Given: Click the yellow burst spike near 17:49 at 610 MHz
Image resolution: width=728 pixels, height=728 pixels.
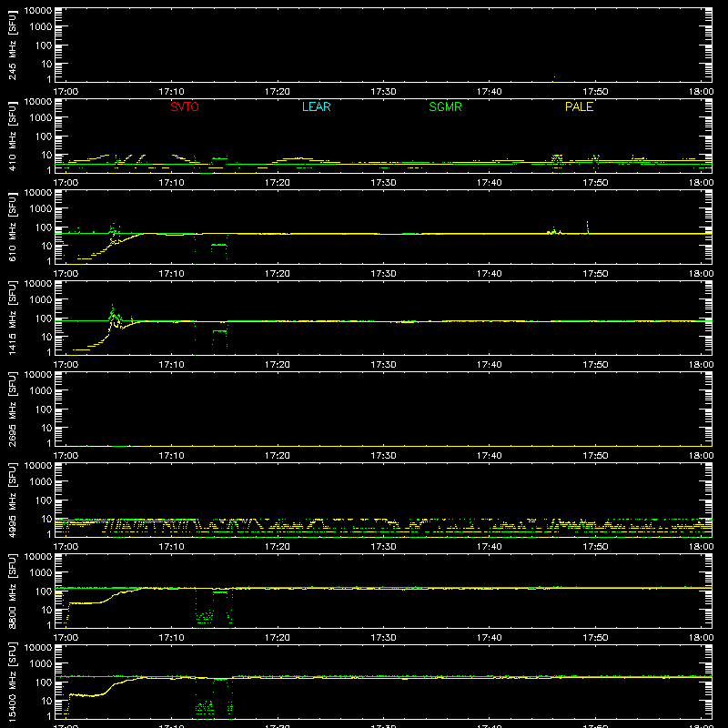Looking at the screenshot, I should tap(587, 227).
